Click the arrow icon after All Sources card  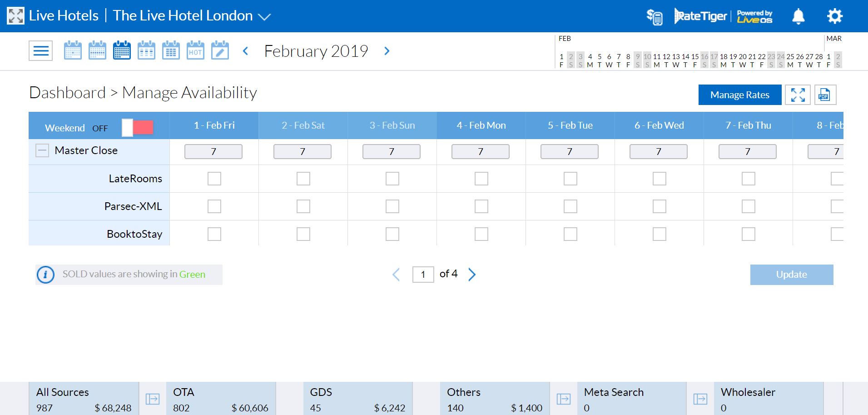click(153, 399)
